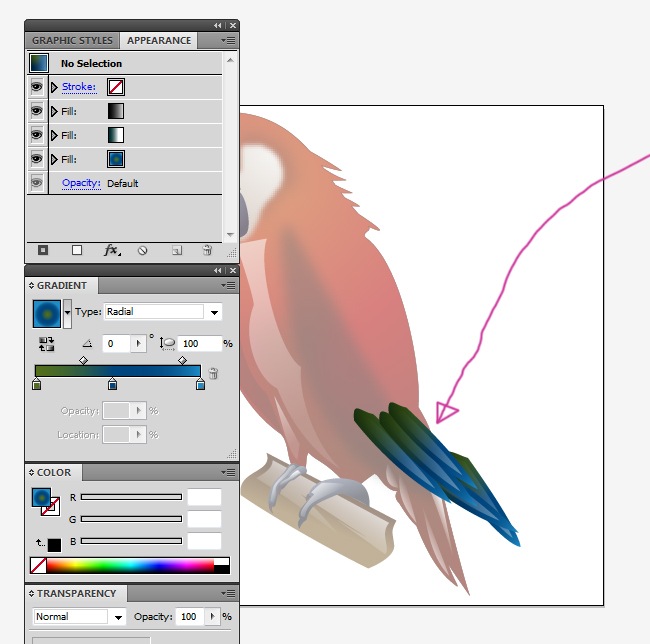Click the Color panel tab
The height and width of the screenshot is (644, 650).
point(54,472)
